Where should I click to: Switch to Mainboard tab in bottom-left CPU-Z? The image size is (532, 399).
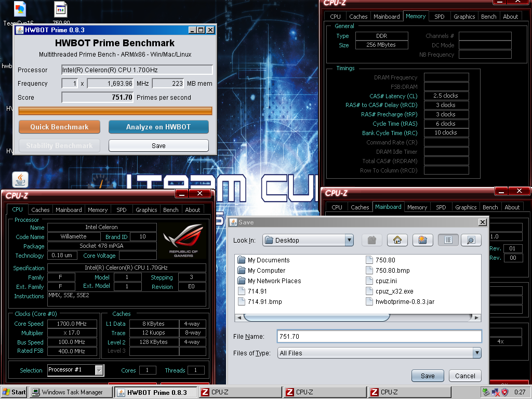pos(69,210)
